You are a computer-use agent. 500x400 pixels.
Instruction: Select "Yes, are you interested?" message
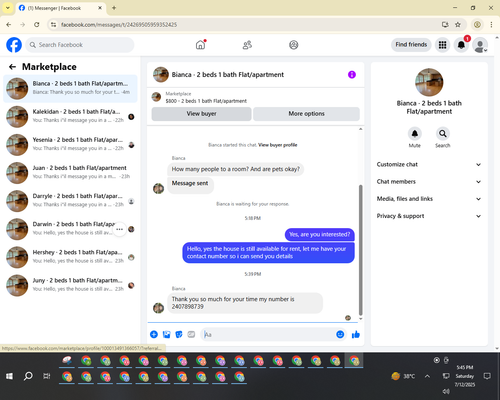click(x=320, y=234)
